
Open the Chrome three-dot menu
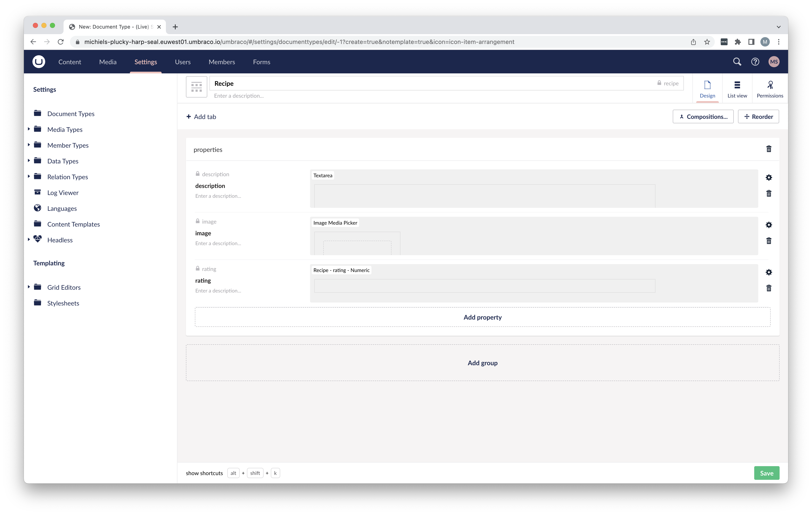(x=778, y=42)
